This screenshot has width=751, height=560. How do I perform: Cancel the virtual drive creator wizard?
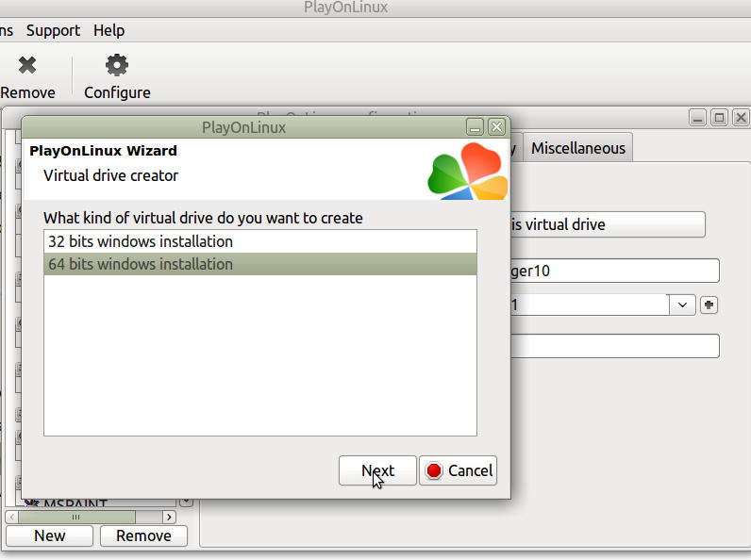[x=458, y=470]
